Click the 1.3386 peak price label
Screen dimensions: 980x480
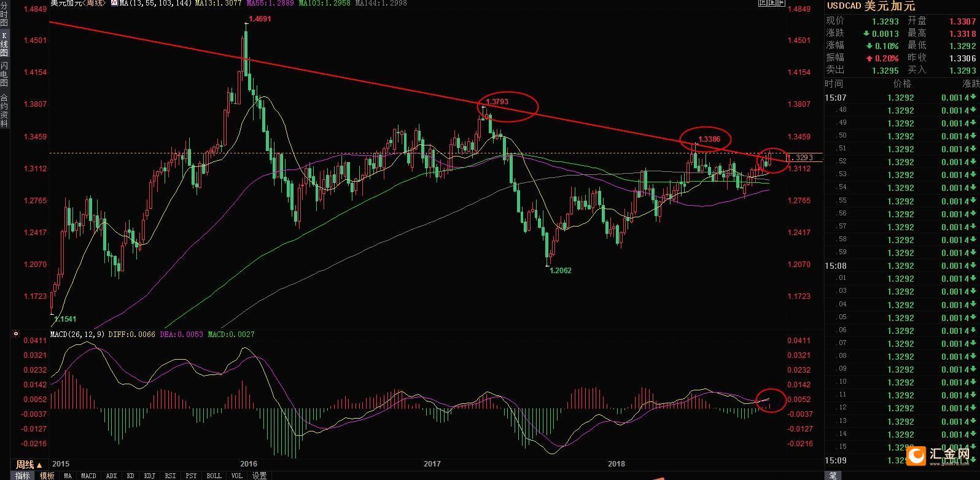(x=709, y=139)
